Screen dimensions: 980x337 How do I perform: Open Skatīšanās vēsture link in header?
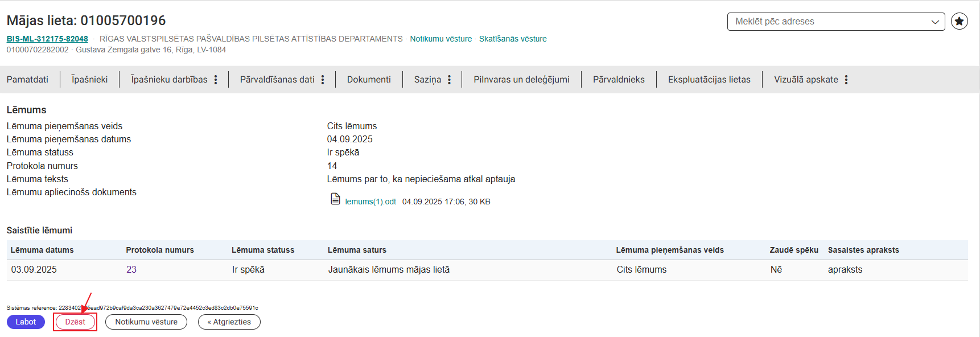click(513, 39)
